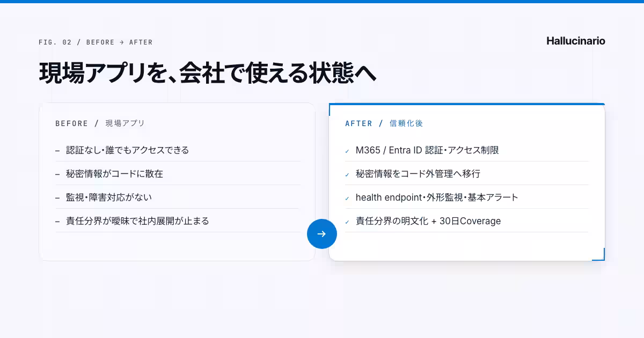The height and width of the screenshot is (338, 644).
Task: Select the 'FIG. 02 / BEFORE → AFTER' caption
Action: point(96,42)
